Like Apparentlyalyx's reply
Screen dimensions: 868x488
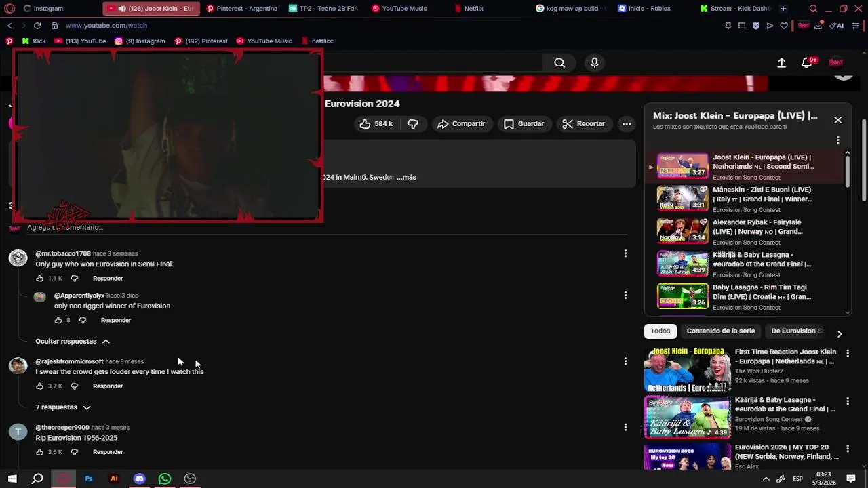[58, 320]
